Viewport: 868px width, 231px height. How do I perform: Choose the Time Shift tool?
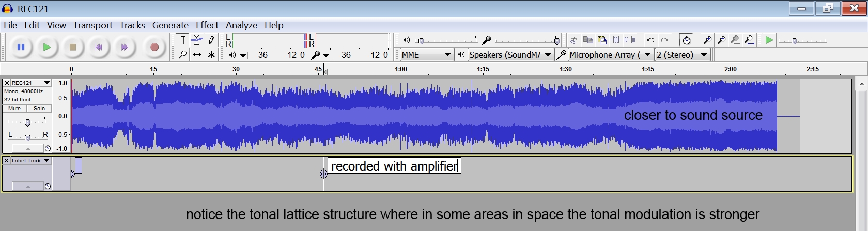pyautogui.click(x=197, y=55)
